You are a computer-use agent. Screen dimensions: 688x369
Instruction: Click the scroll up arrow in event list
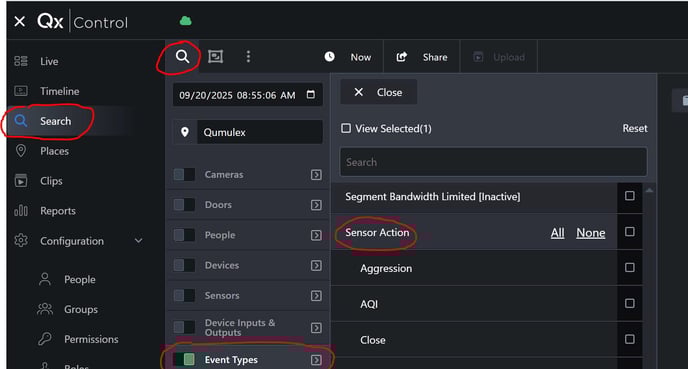(649, 190)
